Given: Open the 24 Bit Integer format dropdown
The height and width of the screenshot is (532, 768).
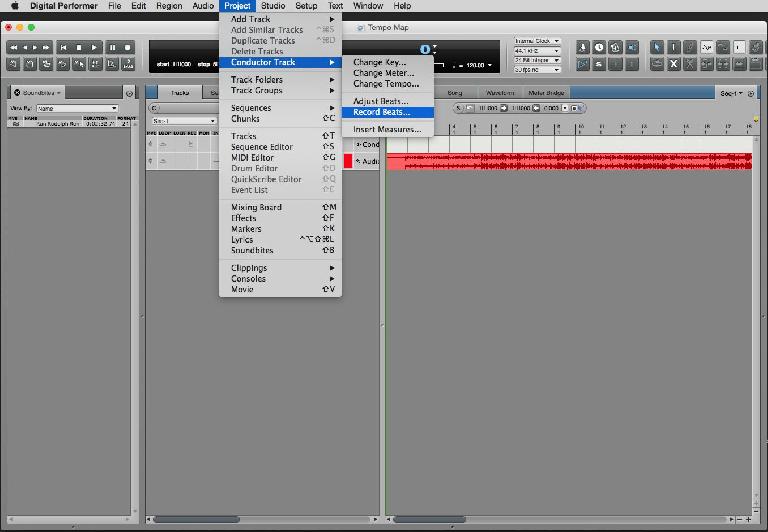Looking at the screenshot, I should coord(537,60).
